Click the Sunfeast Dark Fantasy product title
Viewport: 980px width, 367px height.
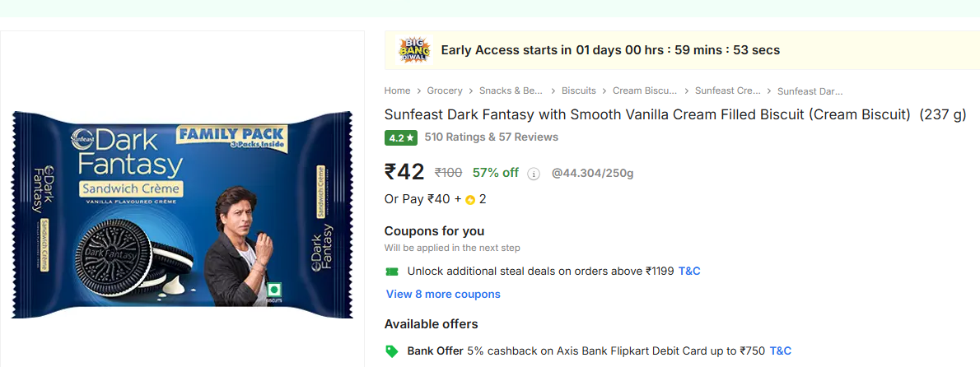[x=646, y=114]
